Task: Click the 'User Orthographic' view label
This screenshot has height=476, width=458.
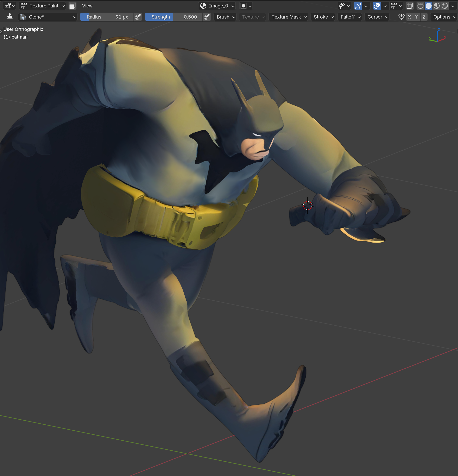Action: [23, 29]
